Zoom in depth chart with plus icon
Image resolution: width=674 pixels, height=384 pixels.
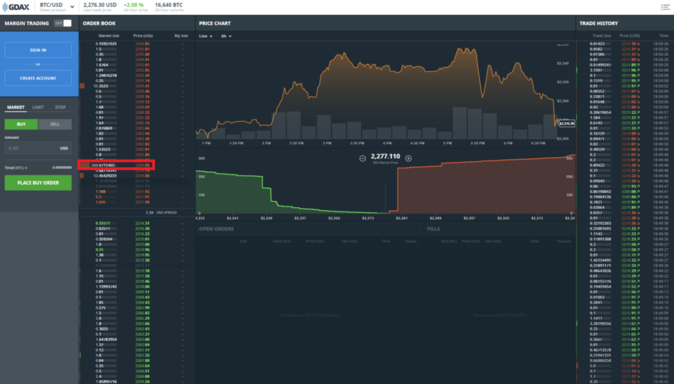pyautogui.click(x=408, y=159)
